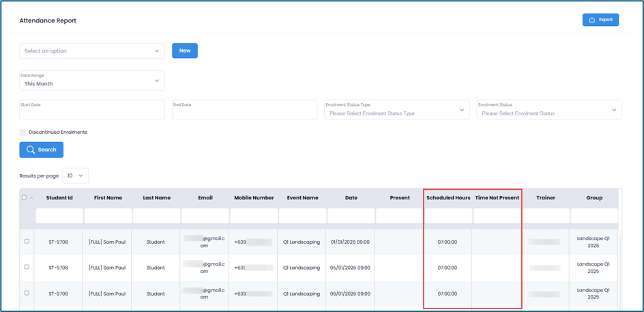The width and height of the screenshot is (644, 312).
Task: Sort by the Event Name column header
Action: tap(302, 198)
